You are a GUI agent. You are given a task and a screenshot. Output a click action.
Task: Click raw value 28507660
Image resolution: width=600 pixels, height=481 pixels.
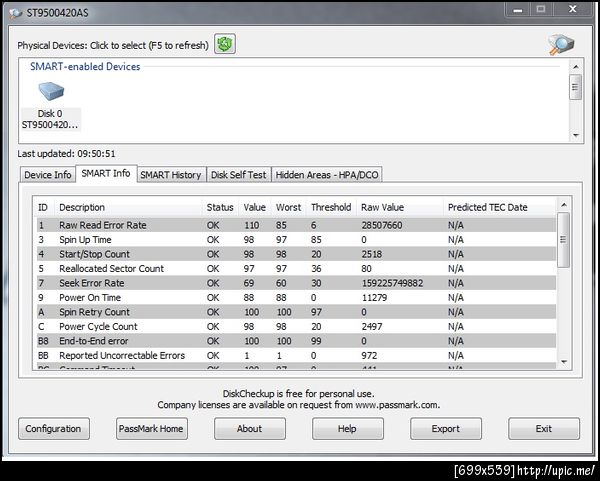point(382,225)
